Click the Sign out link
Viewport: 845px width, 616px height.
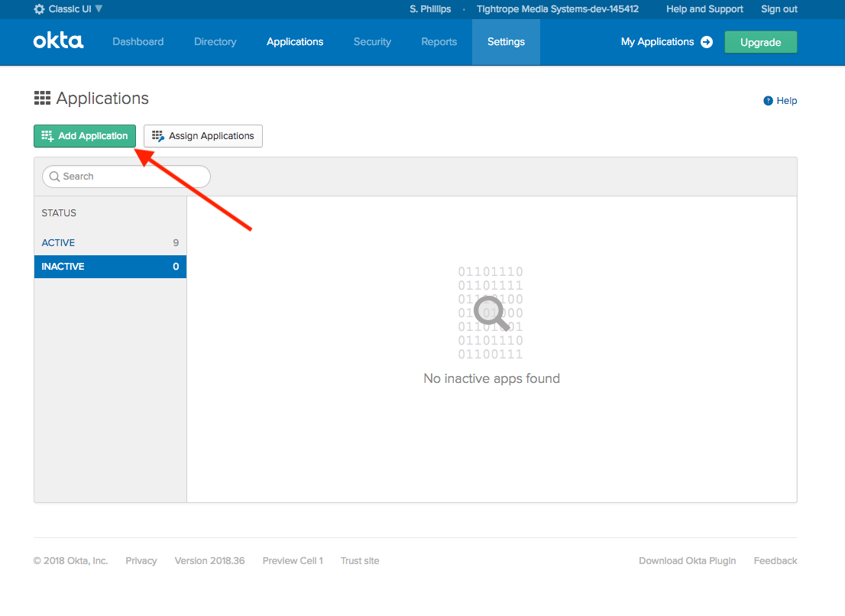(779, 9)
